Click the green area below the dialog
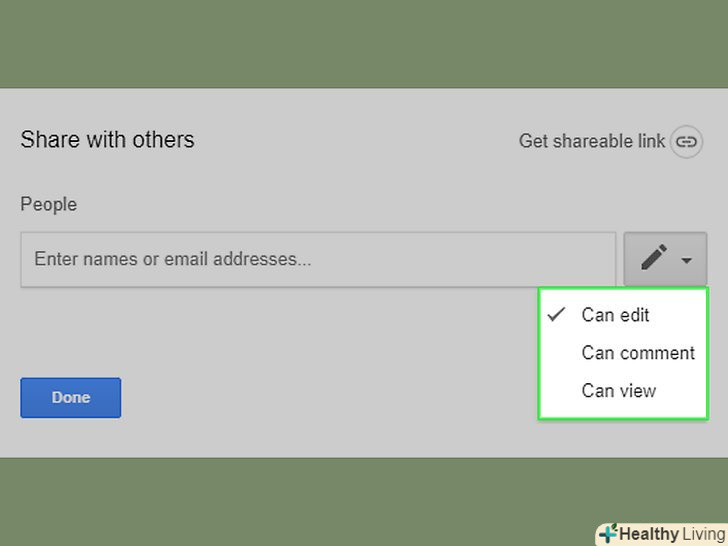The height and width of the screenshot is (546, 728). [300, 500]
